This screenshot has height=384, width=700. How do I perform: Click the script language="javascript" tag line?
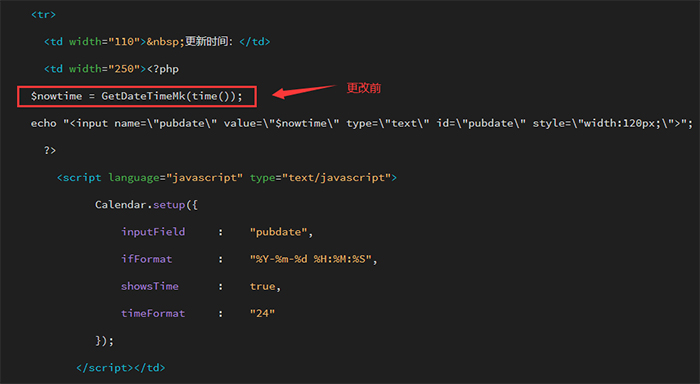(227, 178)
